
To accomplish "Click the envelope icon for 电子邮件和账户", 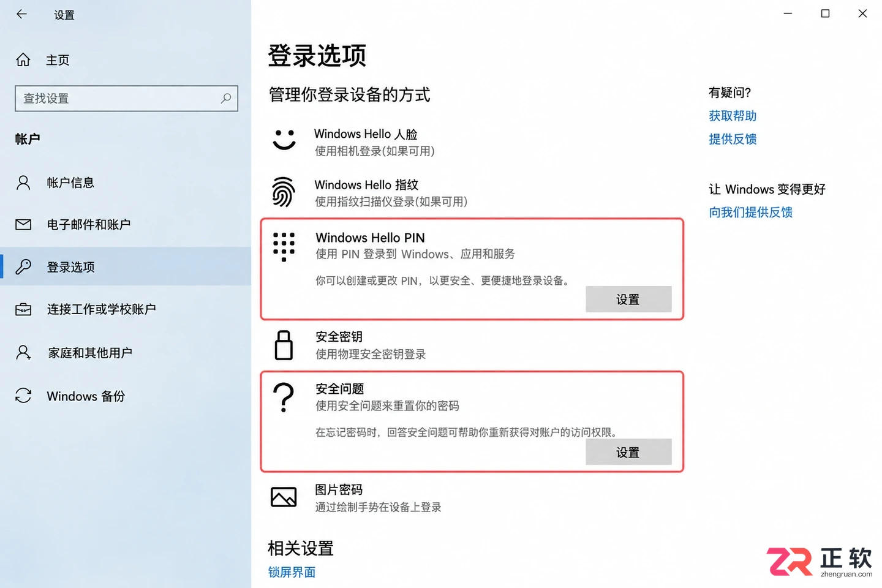I will pyautogui.click(x=23, y=225).
